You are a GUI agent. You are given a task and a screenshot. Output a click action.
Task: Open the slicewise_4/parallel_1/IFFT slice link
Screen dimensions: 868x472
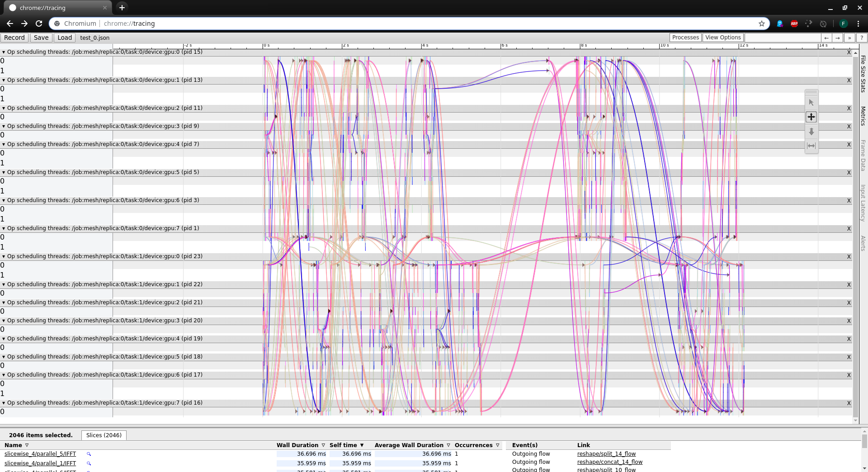40,463
